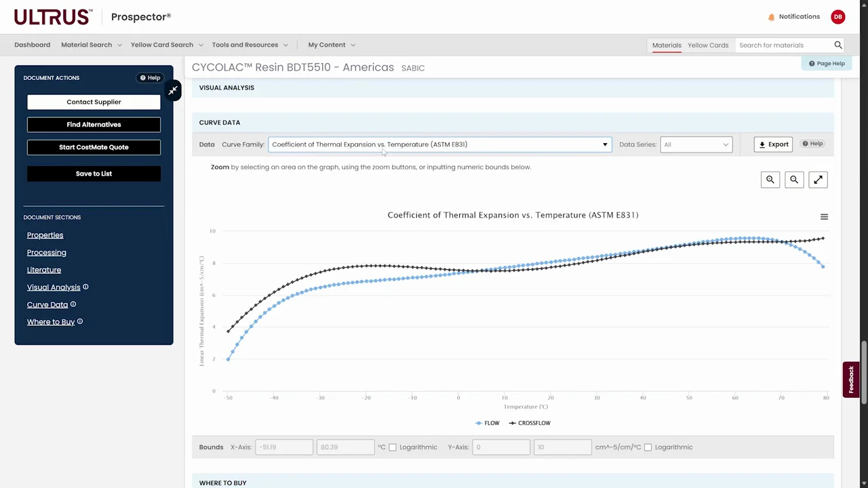Click the page vertical scrollbar thumb

point(864,373)
